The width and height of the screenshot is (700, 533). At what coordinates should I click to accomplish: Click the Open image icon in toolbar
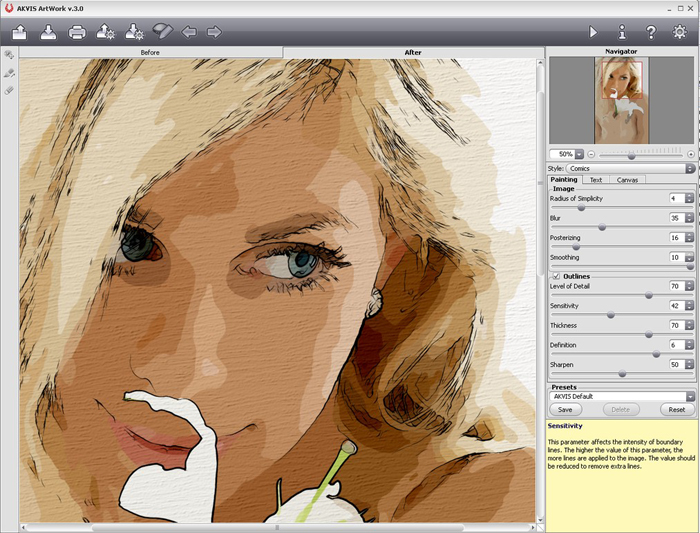click(20, 32)
